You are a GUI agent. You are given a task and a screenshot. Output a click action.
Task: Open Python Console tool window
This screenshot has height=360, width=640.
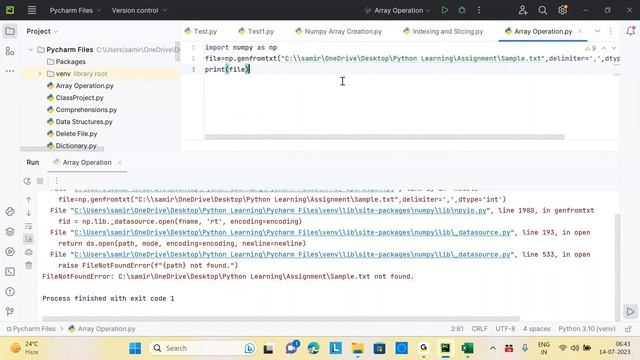tap(10, 211)
